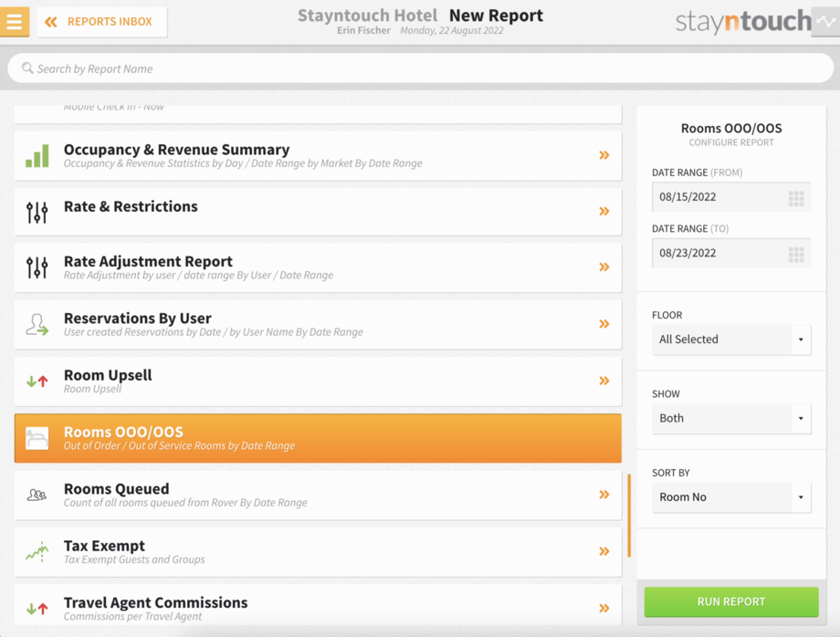Expand Reservations By User double-arrow
The height and width of the screenshot is (637, 840).
coord(604,324)
